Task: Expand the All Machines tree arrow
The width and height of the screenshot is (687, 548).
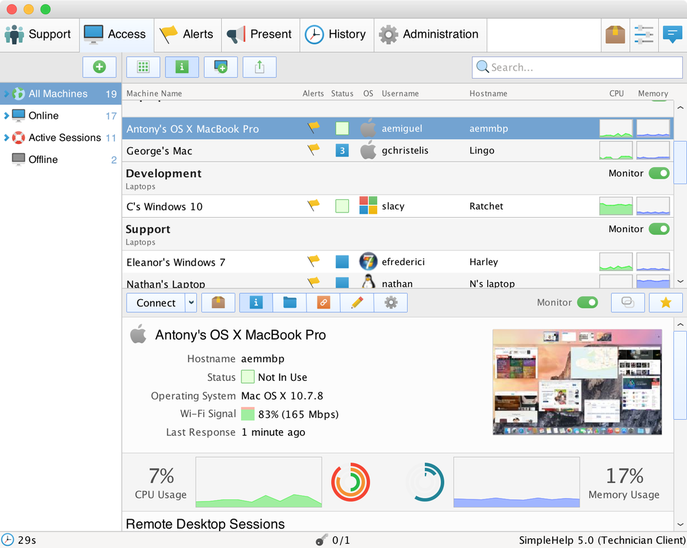Action: [6, 94]
